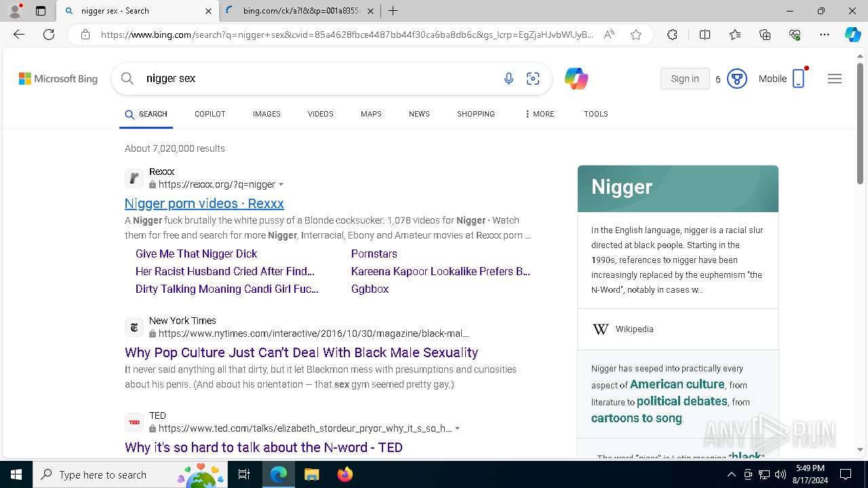Follow the "cartoons to song" link
868x488 pixels.
[x=637, y=418]
